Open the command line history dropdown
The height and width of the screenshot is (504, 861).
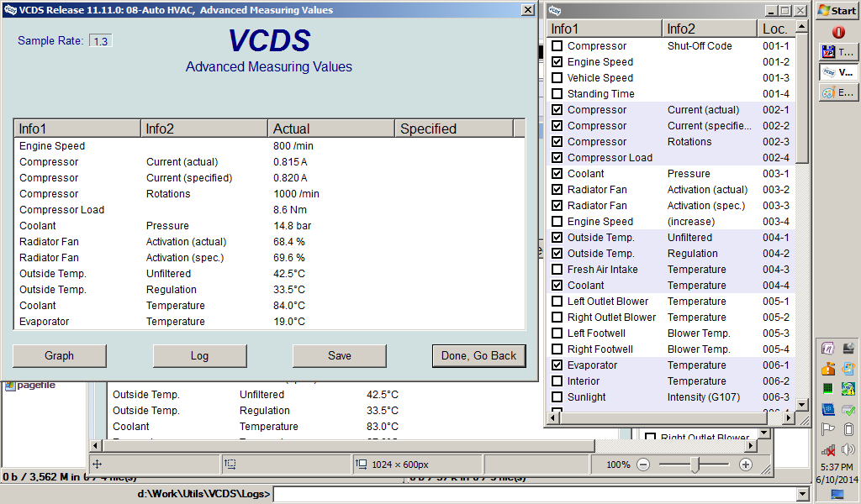pos(803,494)
